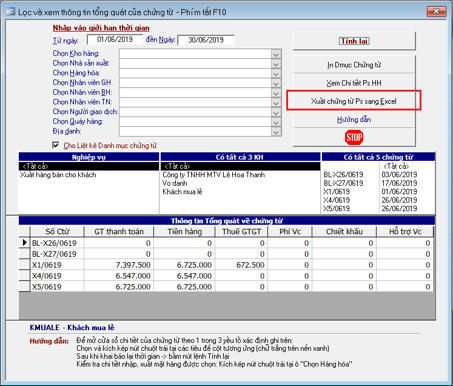Click the row selector for BL-X26/0619
This screenshot has height=386, width=453.
coord(24,243)
